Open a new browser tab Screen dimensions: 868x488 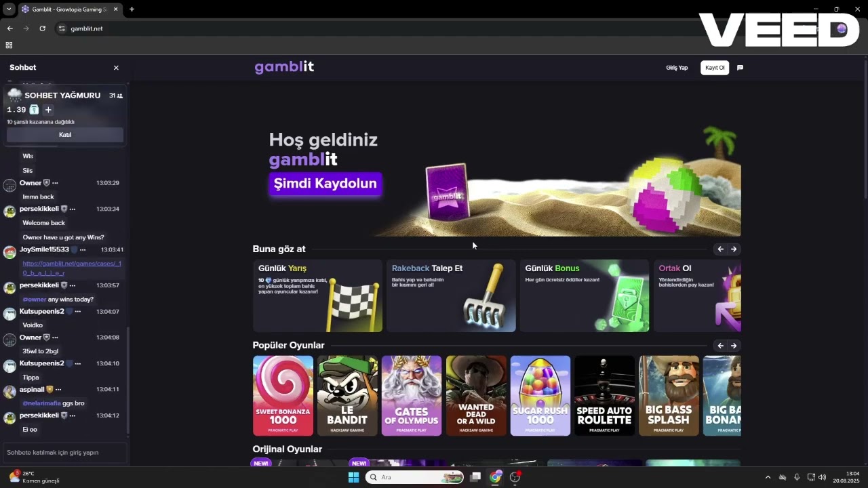click(x=132, y=9)
